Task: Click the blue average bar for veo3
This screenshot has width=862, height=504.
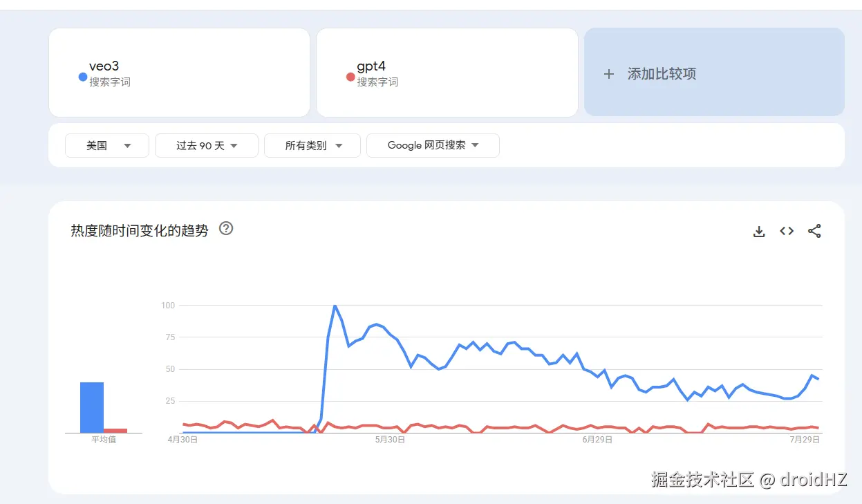Action: coord(92,407)
